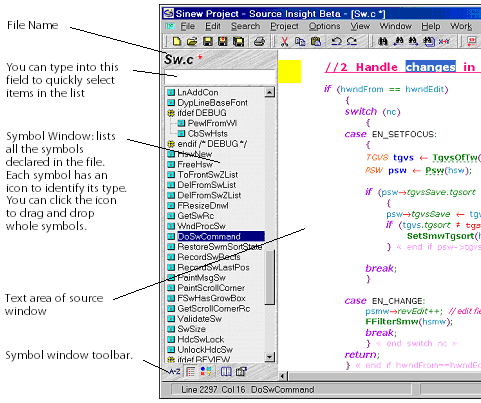Click the symbol list scroll up arrow
Image resolution: width=481 pixels, height=403 pixels.
[270, 92]
